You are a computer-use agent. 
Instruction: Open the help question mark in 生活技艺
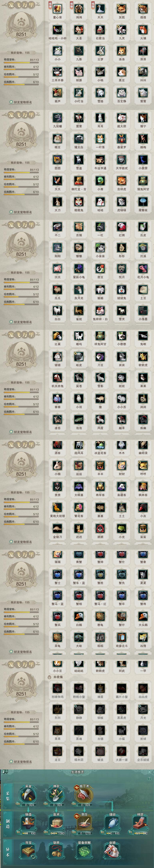(x=149, y=779)
